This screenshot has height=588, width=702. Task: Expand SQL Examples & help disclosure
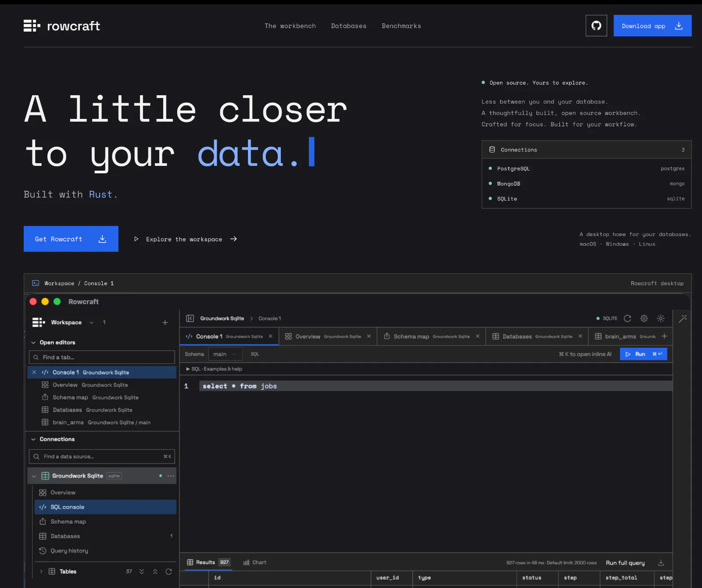click(214, 369)
